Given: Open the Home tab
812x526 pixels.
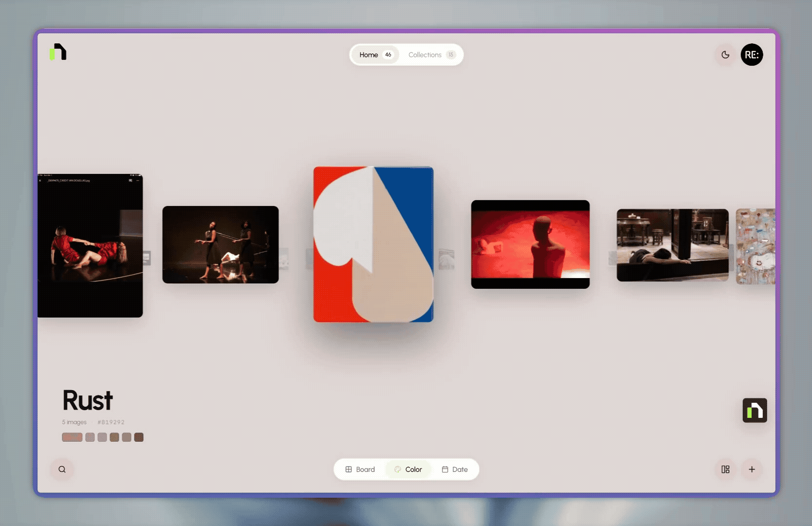Looking at the screenshot, I should (x=375, y=55).
